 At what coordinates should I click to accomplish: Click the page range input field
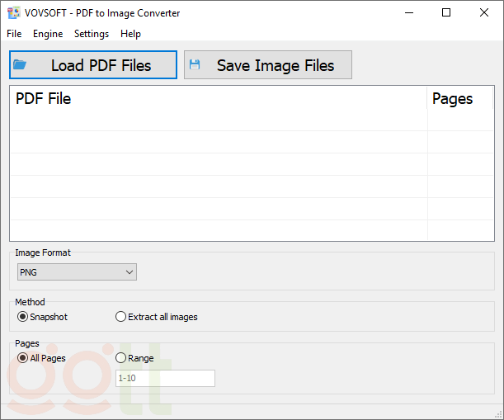[165, 378]
